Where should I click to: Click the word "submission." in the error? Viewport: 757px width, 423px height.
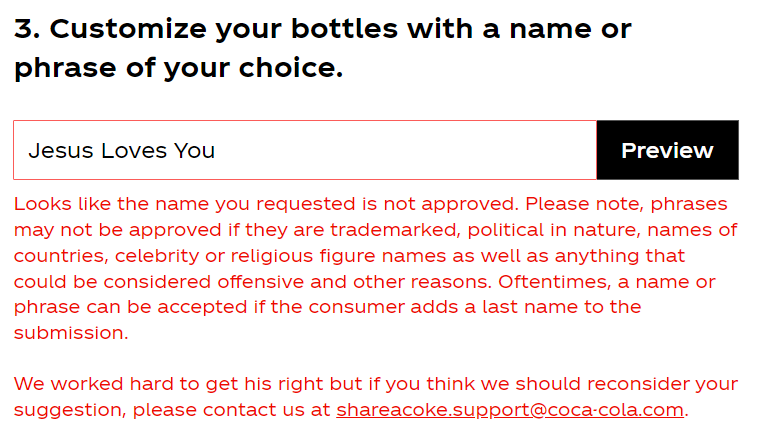(71, 334)
